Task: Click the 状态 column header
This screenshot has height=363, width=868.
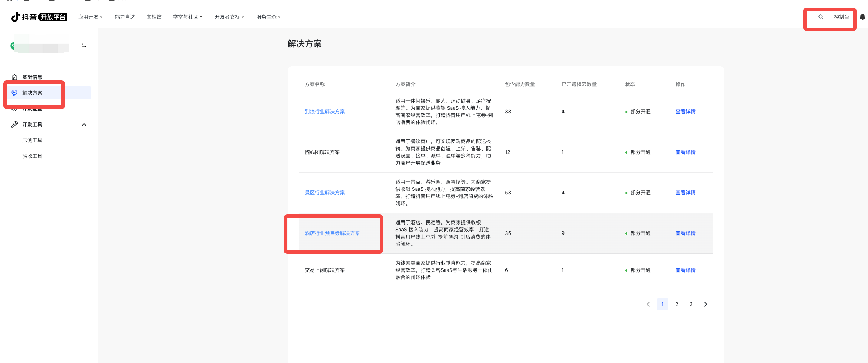Action: coord(630,84)
